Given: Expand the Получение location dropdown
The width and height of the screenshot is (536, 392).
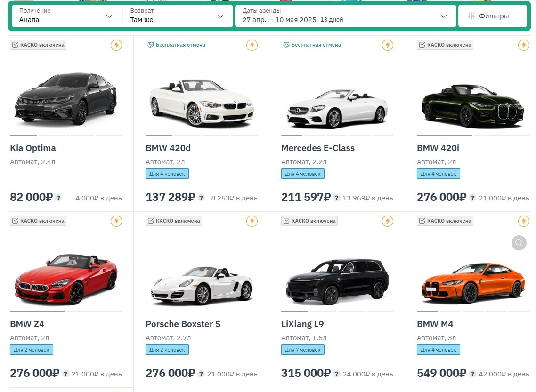Looking at the screenshot, I should pyautogui.click(x=66, y=16).
